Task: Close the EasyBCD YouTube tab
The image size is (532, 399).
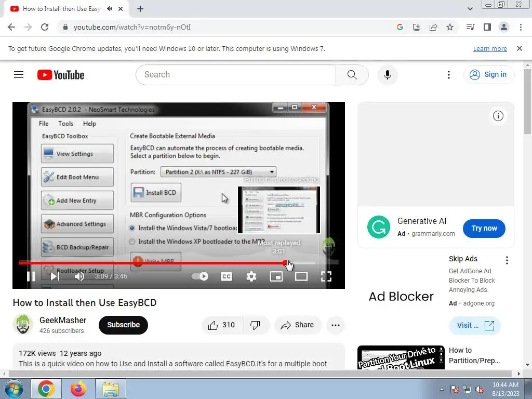Action: (x=121, y=9)
